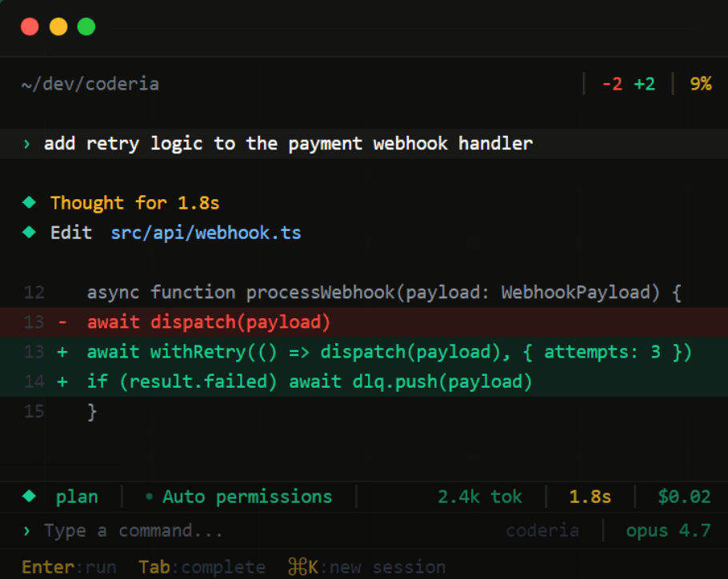Click the 'add retry logic to the payment webhook handler' prompt

pyautogui.click(x=288, y=143)
